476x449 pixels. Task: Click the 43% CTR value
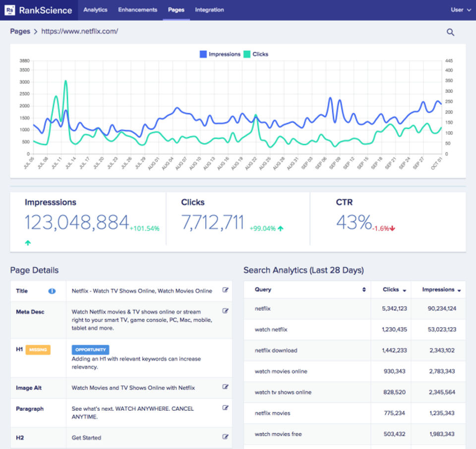[354, 223]
